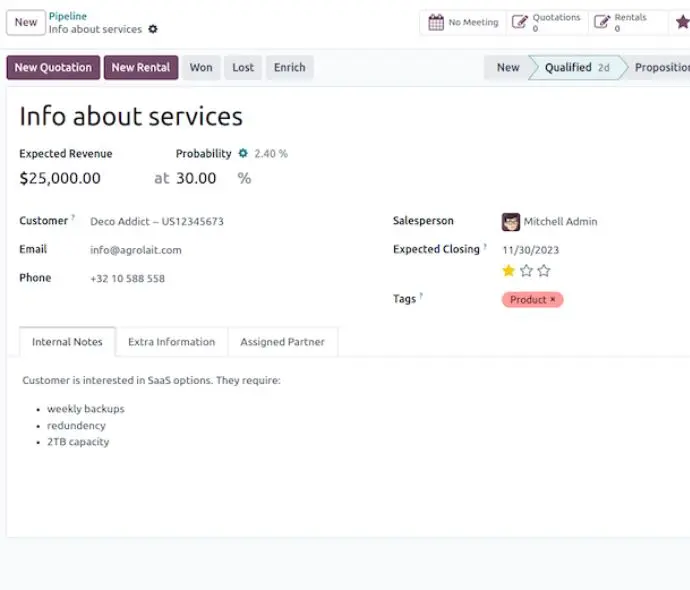Click the 'weekly backups' bullet
The height and width of the screenshot is (590, 690).
click(86, 409)
